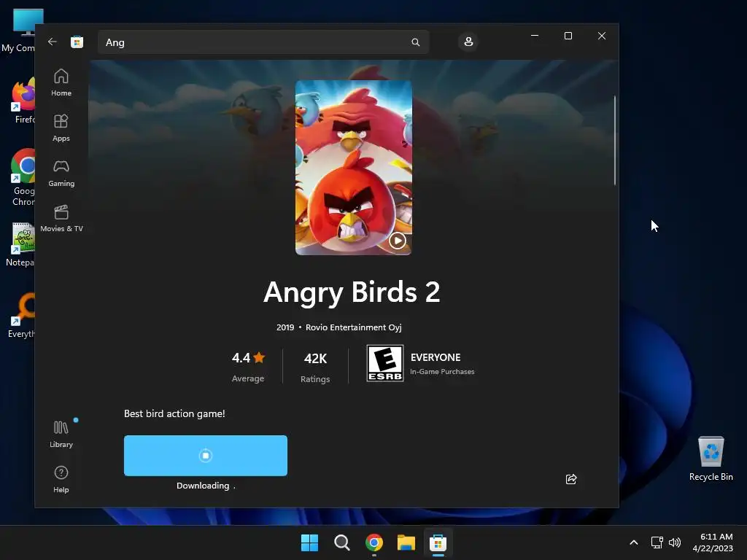Maximize the Microsoft Store window
The height and width of the screenshot is (560, 747).
coord(568,36)
